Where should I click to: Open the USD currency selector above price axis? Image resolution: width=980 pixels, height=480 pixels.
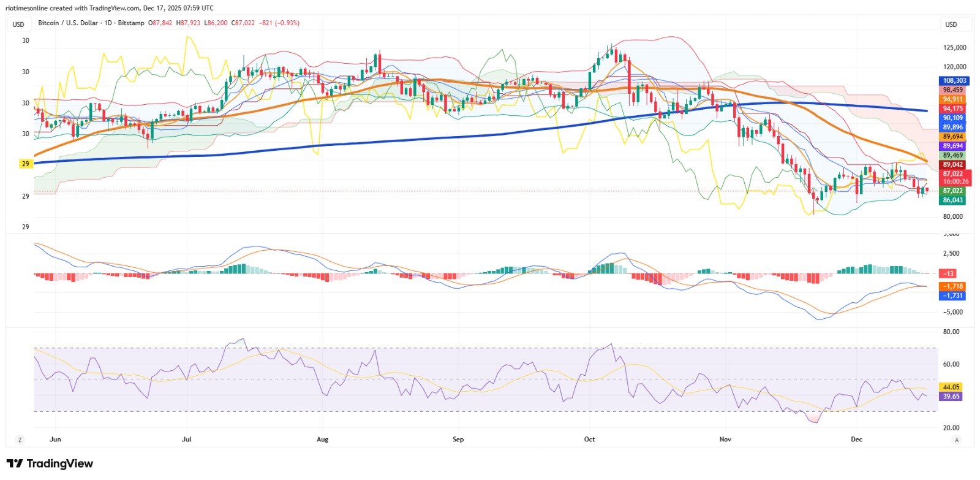click(955, 25)
